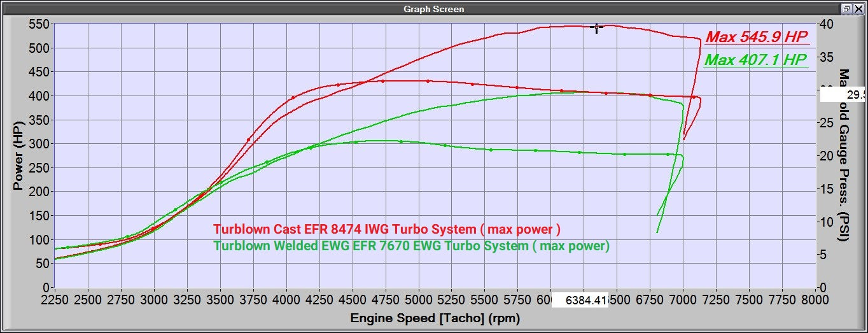Click the 'Max 545.9 HP' annotation
868x333 pixels.
[x=757, y=37]
